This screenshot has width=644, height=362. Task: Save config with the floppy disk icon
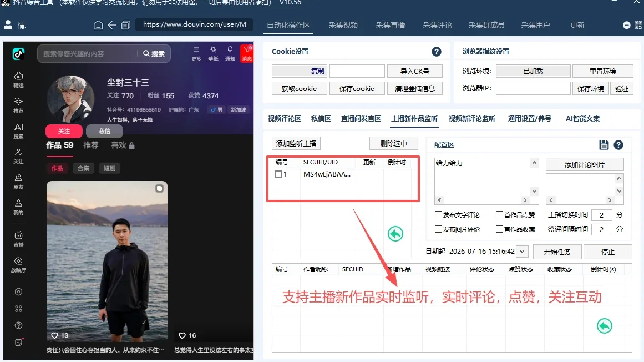click(x=604, y=145)
